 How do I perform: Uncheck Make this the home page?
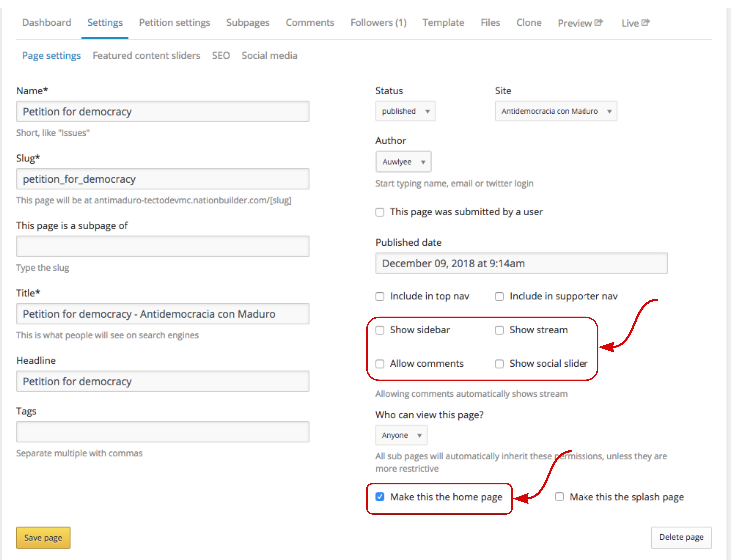380,497
